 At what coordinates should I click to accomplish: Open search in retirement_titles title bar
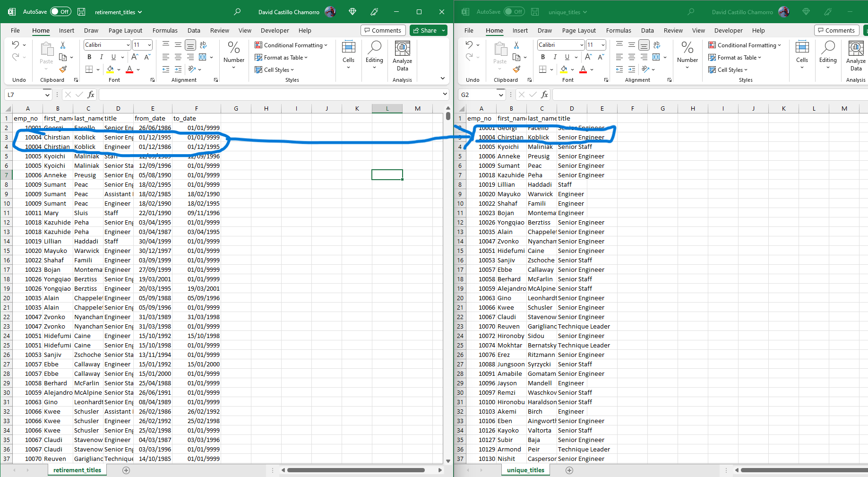237,12
